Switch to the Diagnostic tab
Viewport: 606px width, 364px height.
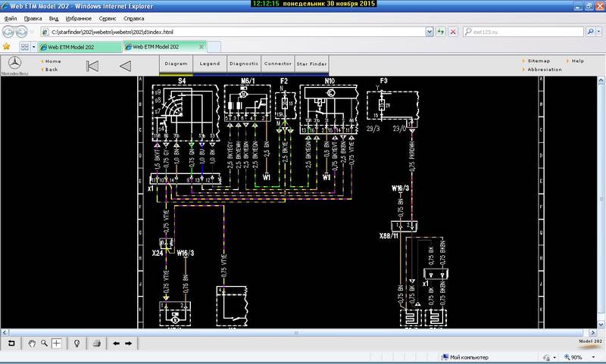(244, 64)
